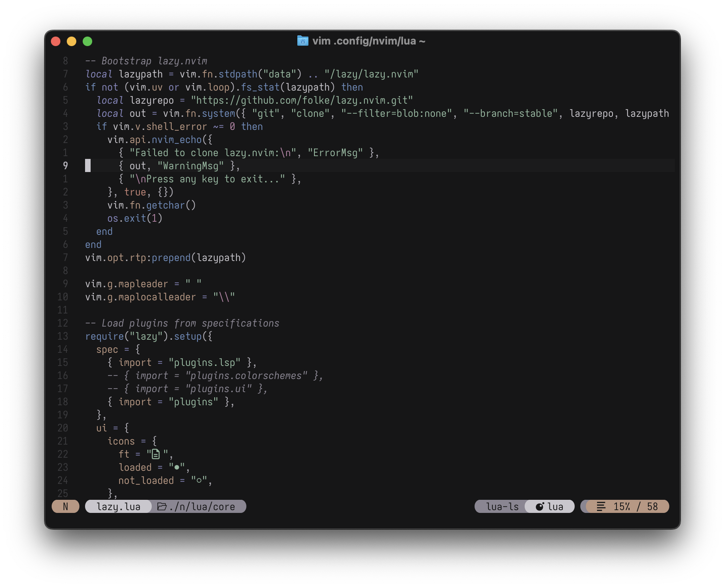Click the 15% / 58 scroll progress segment

[x=634, y=506]
